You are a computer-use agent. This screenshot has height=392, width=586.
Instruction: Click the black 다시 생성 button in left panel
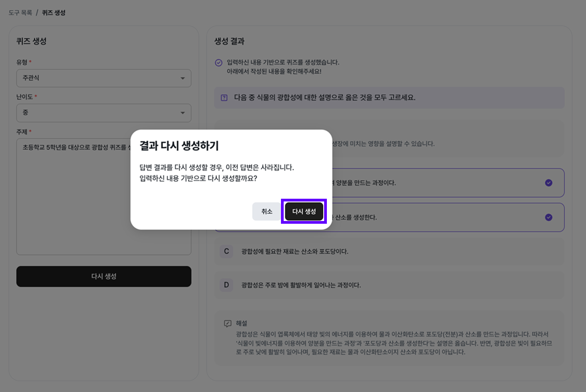(x=104, y=276)
